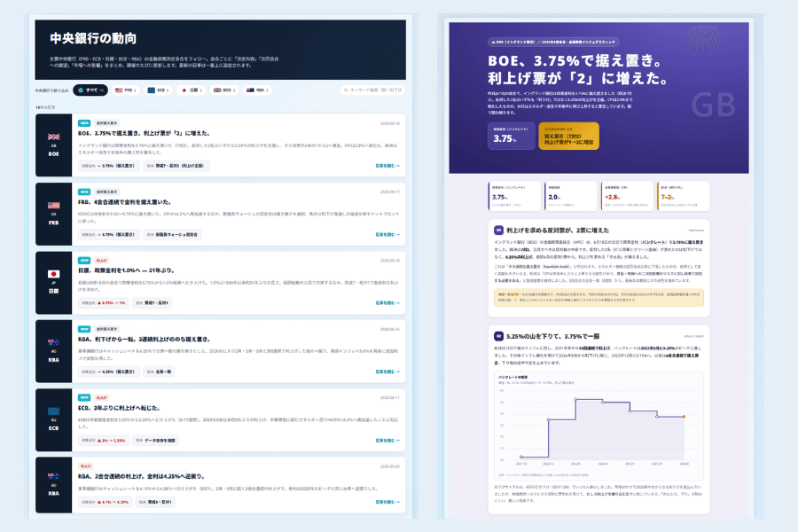Viewport: 798px width, 532px height.
Task: Open 記事を読む link on RBA 3会合連続 article
Action: pos(387,502)
